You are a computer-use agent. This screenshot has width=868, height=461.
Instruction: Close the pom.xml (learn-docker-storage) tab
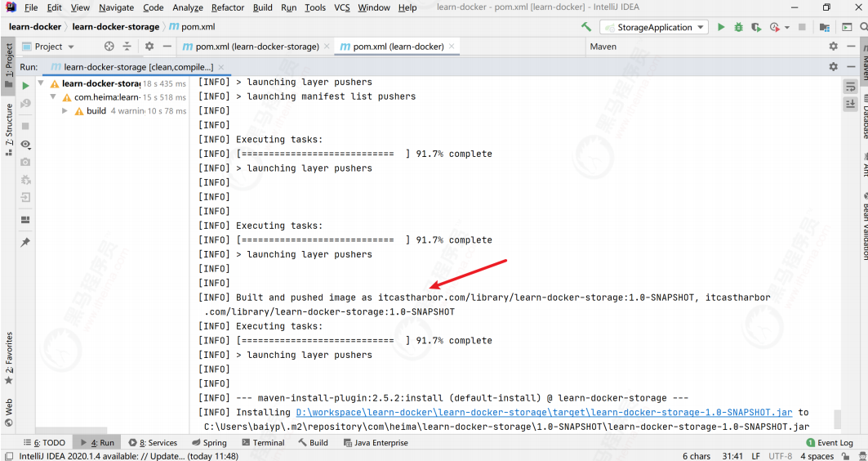tap(327, 47)
